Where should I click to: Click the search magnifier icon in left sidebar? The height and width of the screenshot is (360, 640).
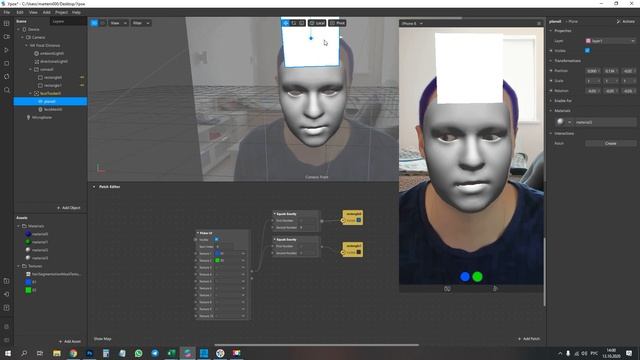(x=7, y=90)
